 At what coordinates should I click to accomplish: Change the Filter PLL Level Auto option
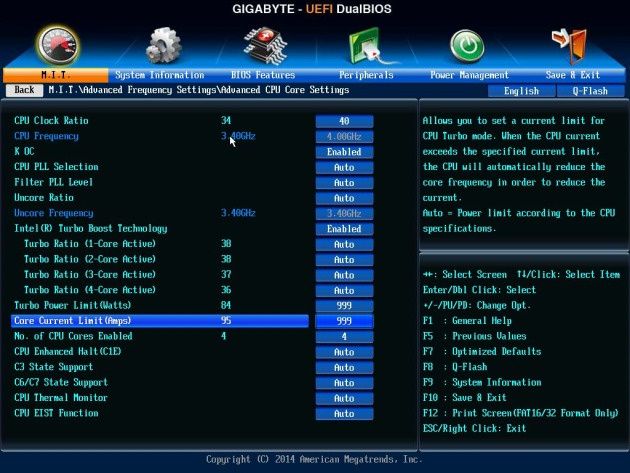tap(344, 183)
